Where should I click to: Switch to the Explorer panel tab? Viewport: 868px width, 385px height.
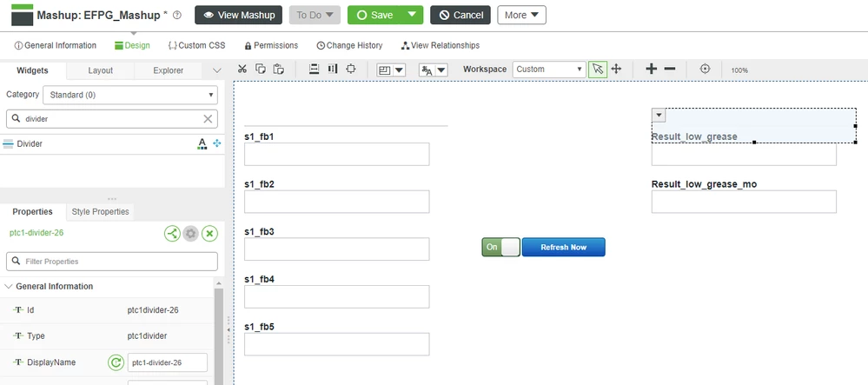169,70
